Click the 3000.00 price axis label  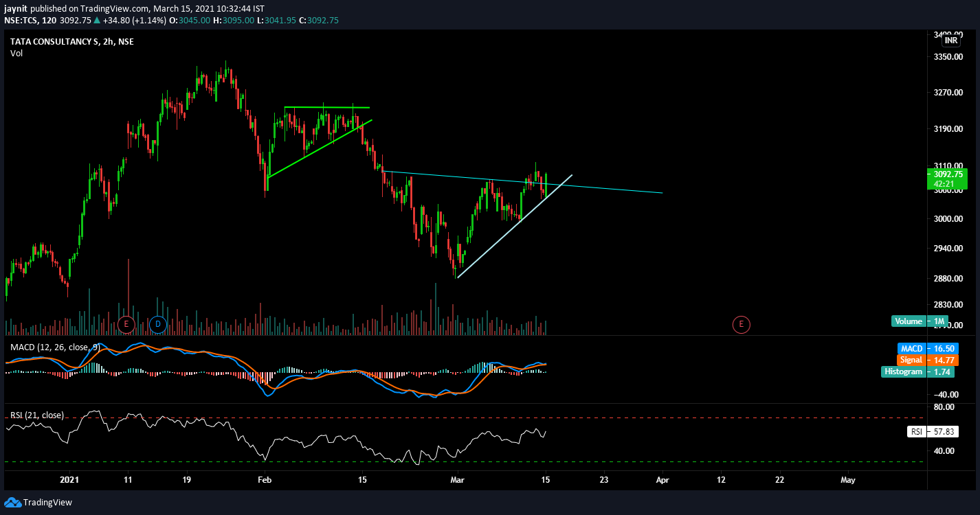click(947, 218)
